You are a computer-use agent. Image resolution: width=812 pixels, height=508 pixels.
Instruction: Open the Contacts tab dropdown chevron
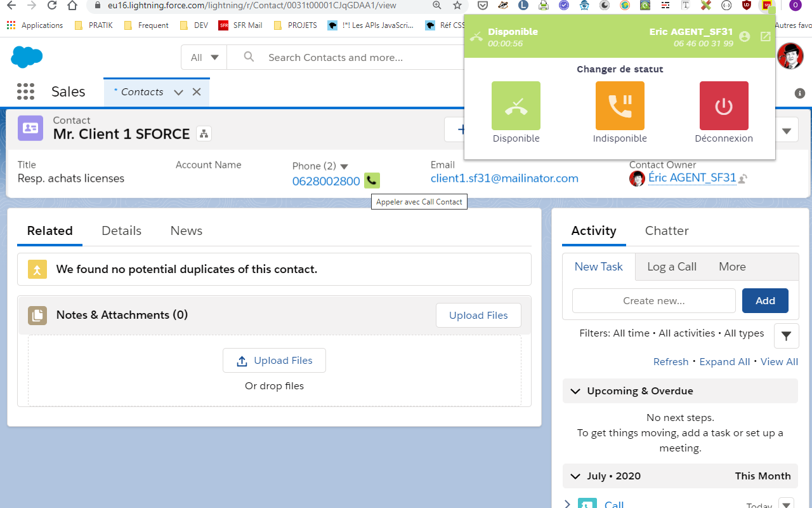point(178,92)
